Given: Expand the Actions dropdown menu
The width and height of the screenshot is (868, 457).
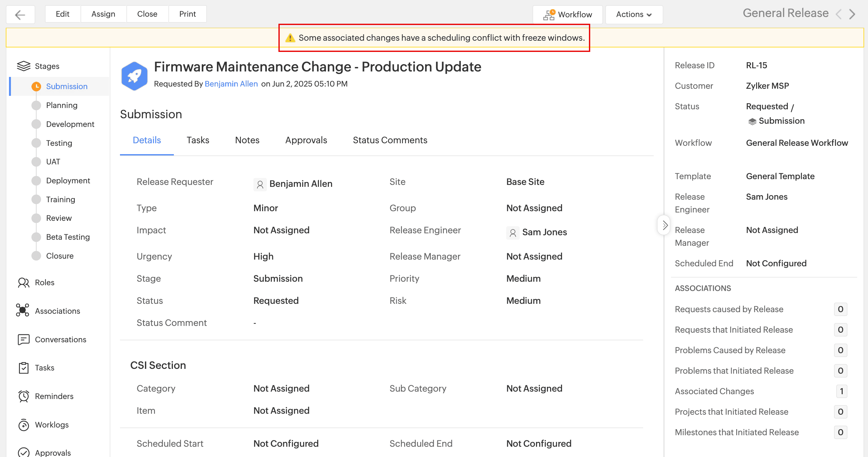Looking at the screenshot, I should pyautogui.click(x=634, y=14).
